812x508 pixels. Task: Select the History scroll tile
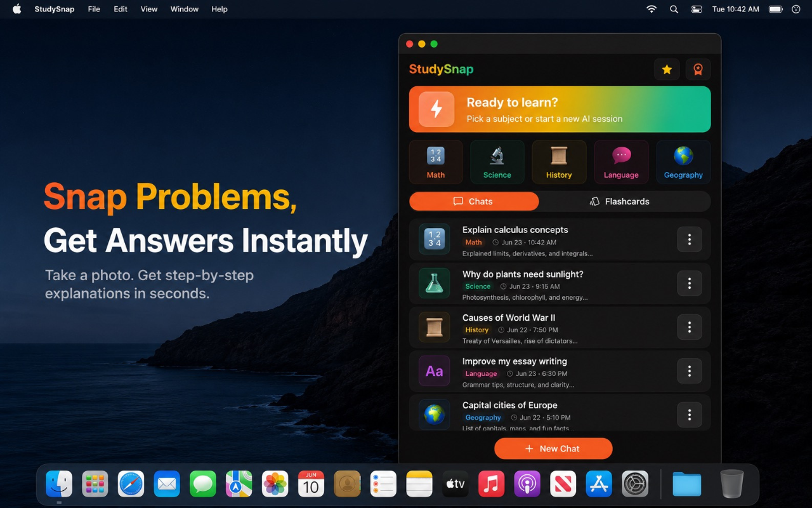click(559, 162)
